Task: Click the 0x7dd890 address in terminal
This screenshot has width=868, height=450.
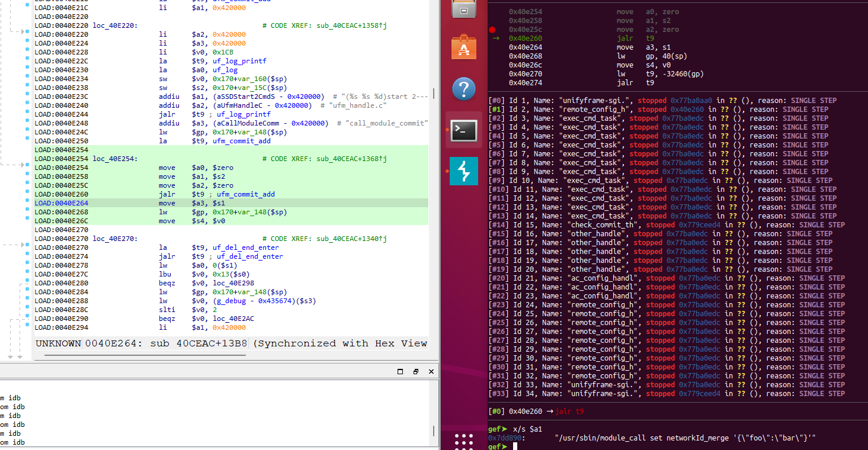Action: 504,438
